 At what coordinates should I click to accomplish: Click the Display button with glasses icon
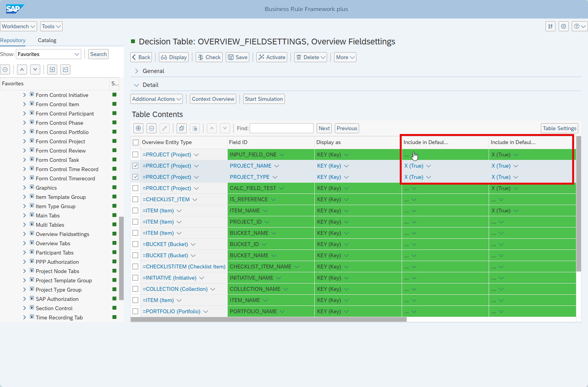click(174, 57)
